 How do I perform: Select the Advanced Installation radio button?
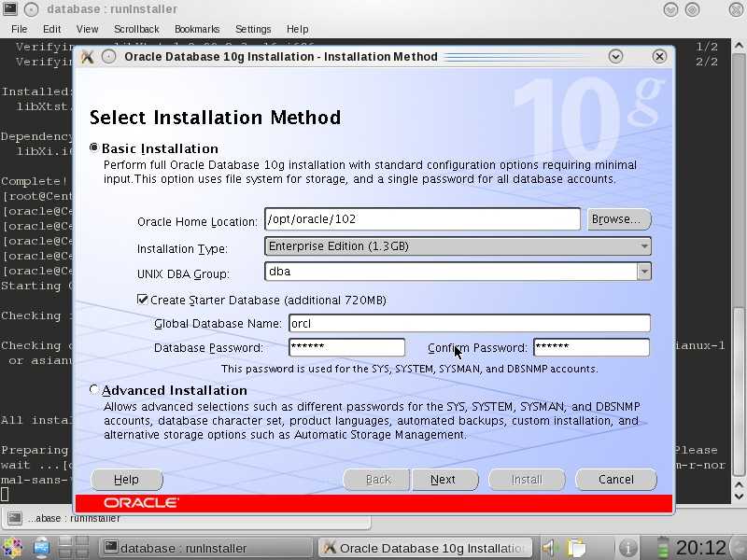click(94, 389)
